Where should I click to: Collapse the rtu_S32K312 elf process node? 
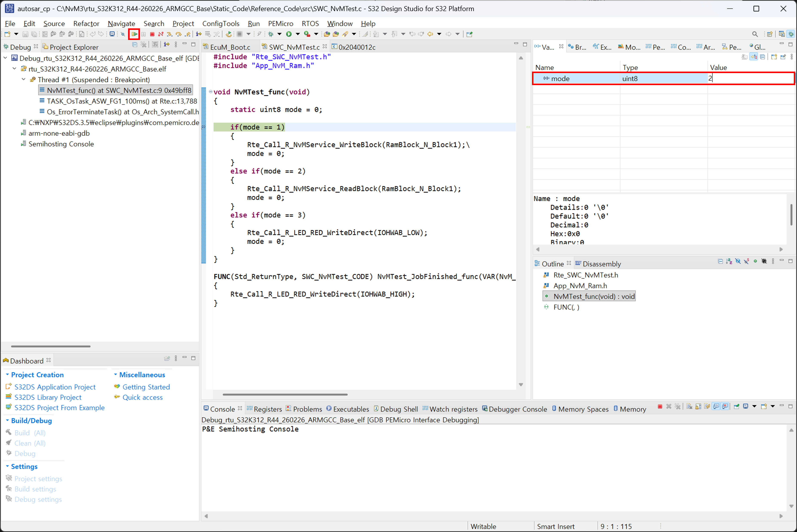[x=14, y=69]
